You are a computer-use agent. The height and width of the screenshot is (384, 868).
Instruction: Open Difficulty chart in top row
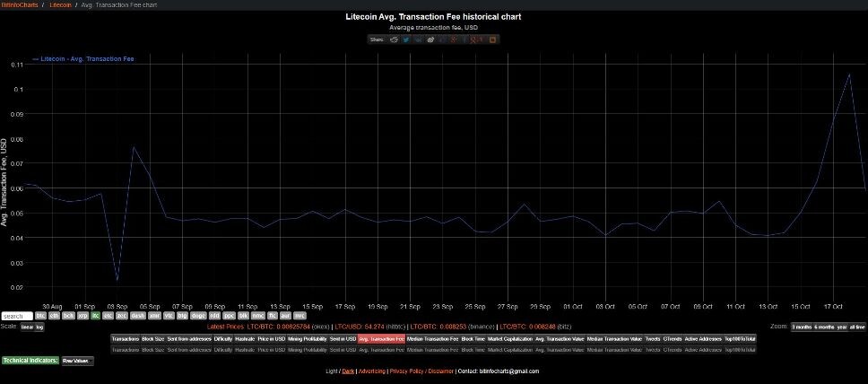pyautogui.click(x=223, y=338)
